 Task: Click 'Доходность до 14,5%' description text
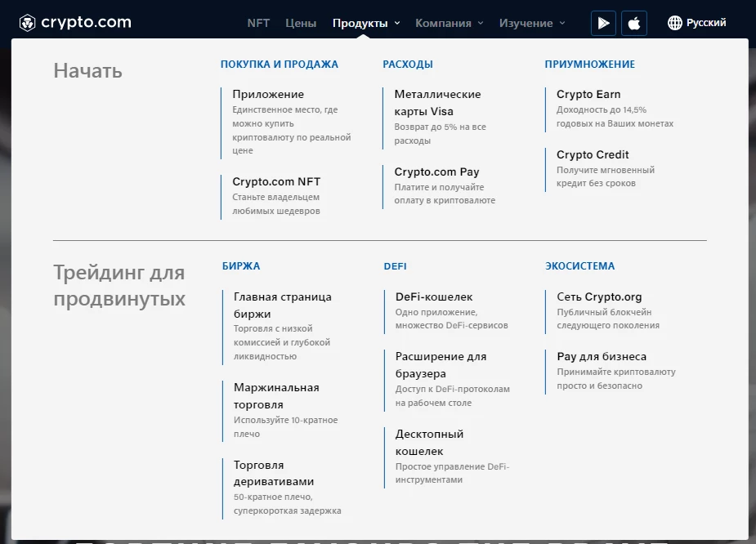pos(602,109)
